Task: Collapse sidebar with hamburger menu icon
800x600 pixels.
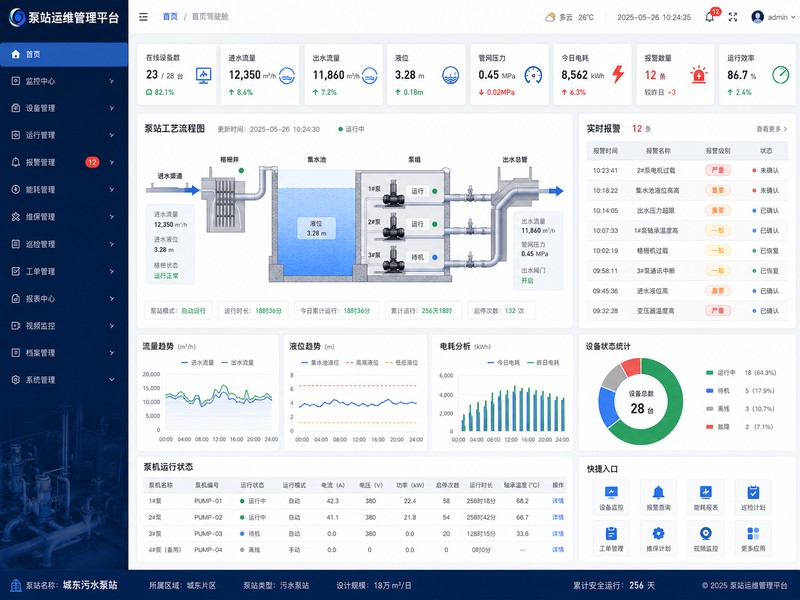Action: pos(143,17)
